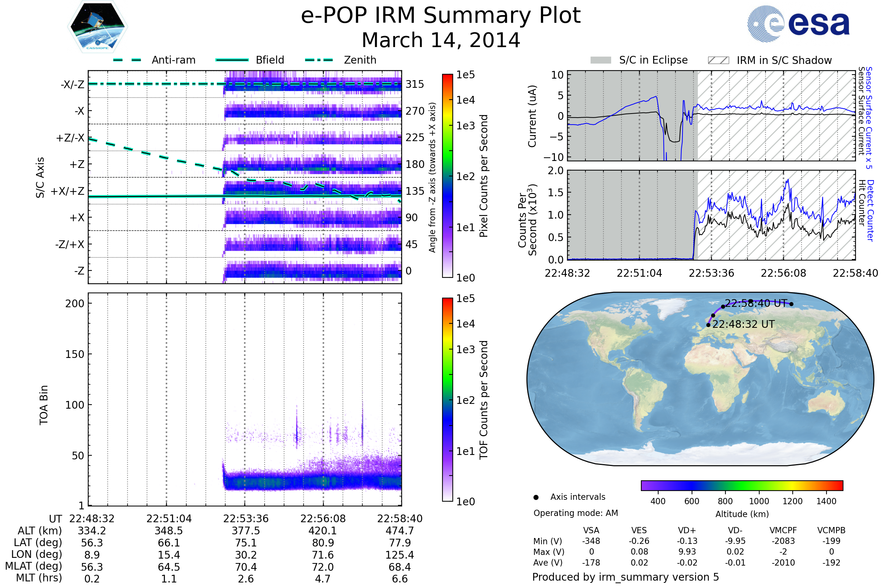
Task: Click the Altitude (km) color bar
Action: click(742, 485)
